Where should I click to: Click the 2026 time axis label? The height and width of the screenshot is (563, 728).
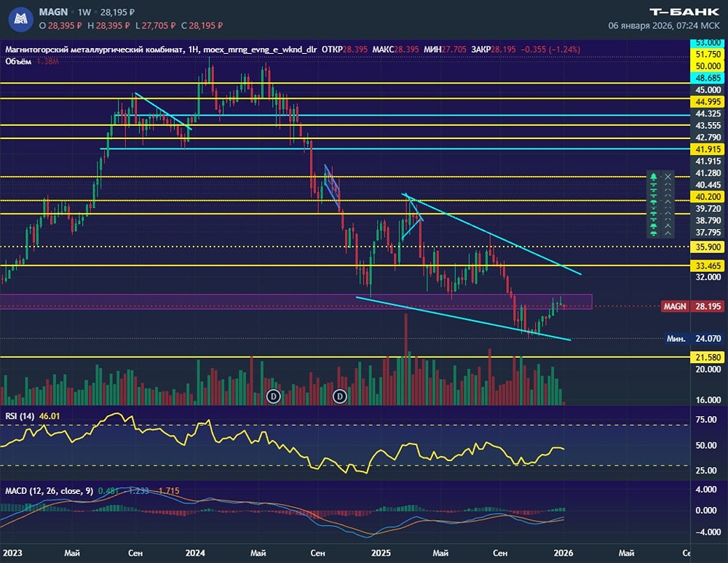(x=563, y=553)
